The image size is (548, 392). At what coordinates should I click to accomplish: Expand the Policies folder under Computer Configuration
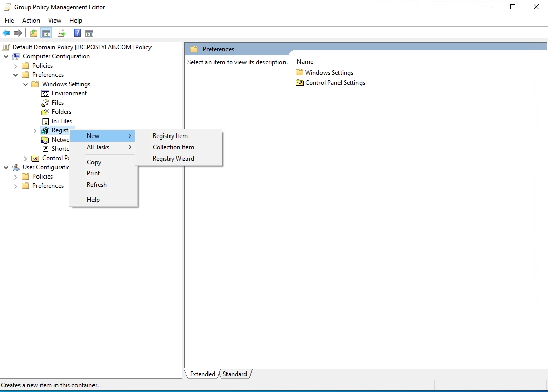(x=15, y=66)
